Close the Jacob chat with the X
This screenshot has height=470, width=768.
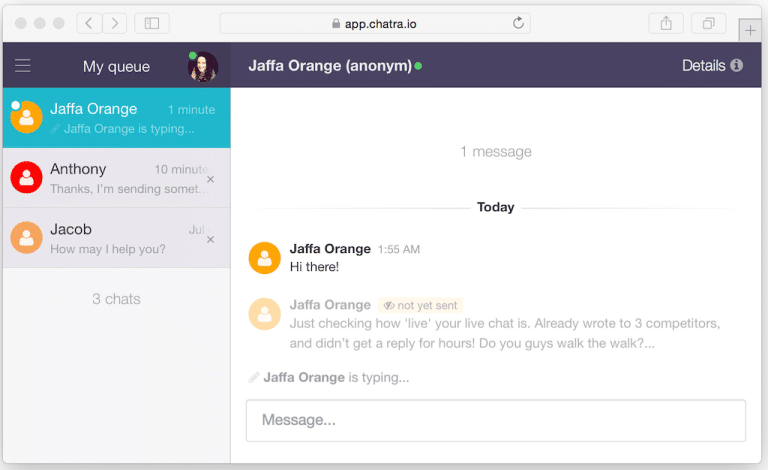coord(211,240)
